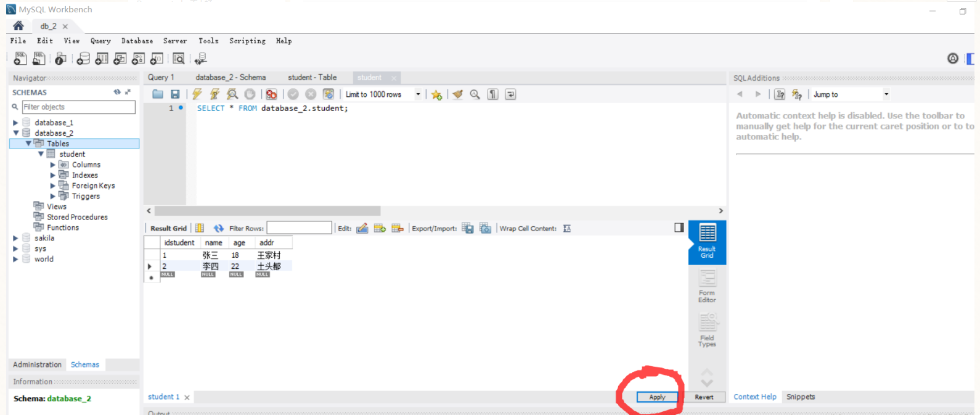The height and width of the screenshot is (415, 980).
Task: Add query to favorites star icon
Action: coord(437,94)
